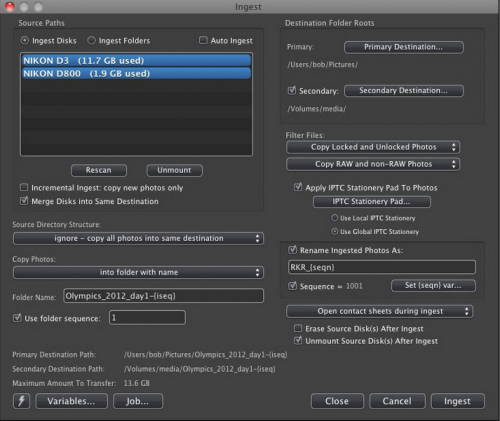Click the IPTC Stationery Pad button

coord(372,201)
